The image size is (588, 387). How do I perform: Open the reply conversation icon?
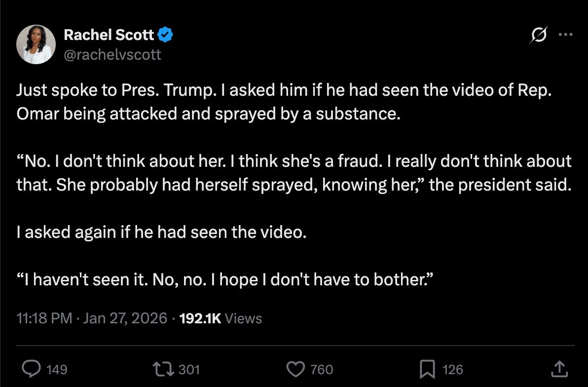point(32,369)
